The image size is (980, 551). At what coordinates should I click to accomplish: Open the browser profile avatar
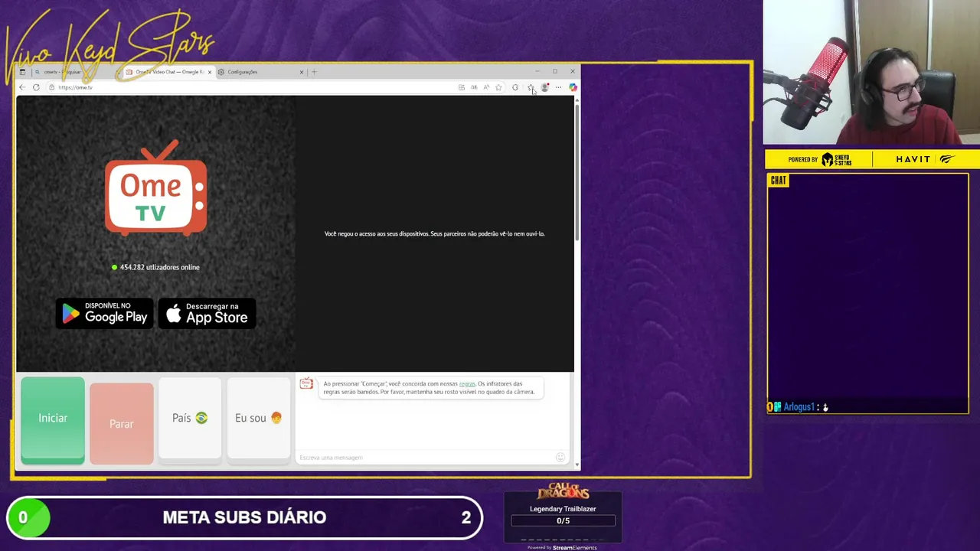(545, 87)
